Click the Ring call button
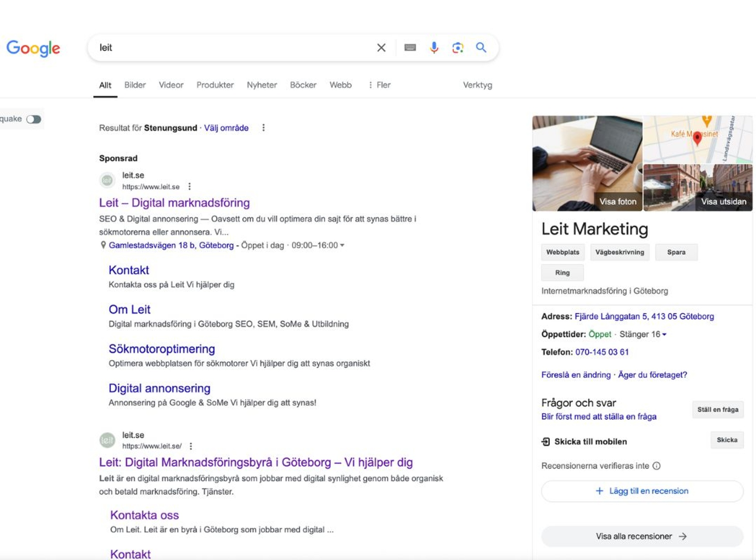 tap(563, 273)
